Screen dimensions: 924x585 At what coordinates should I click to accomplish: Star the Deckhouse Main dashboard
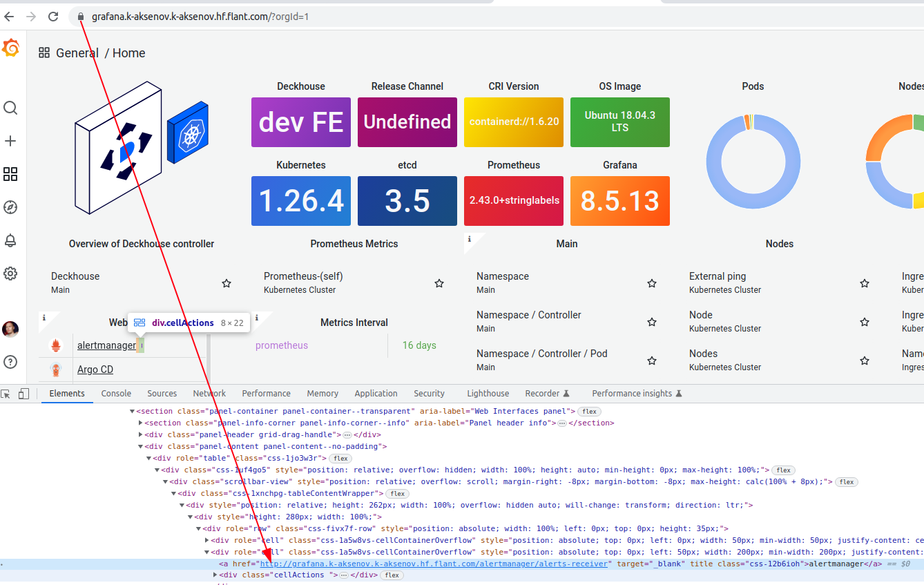point(226,283)
